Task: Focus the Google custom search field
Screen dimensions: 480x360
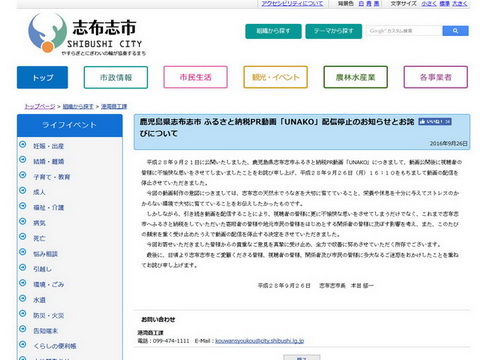Action: click(x=404, y=31)
